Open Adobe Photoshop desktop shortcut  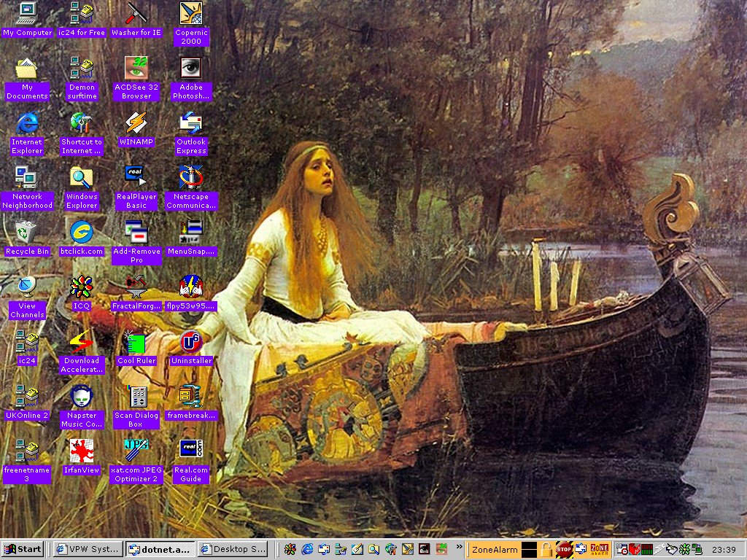tap(191, 68)
